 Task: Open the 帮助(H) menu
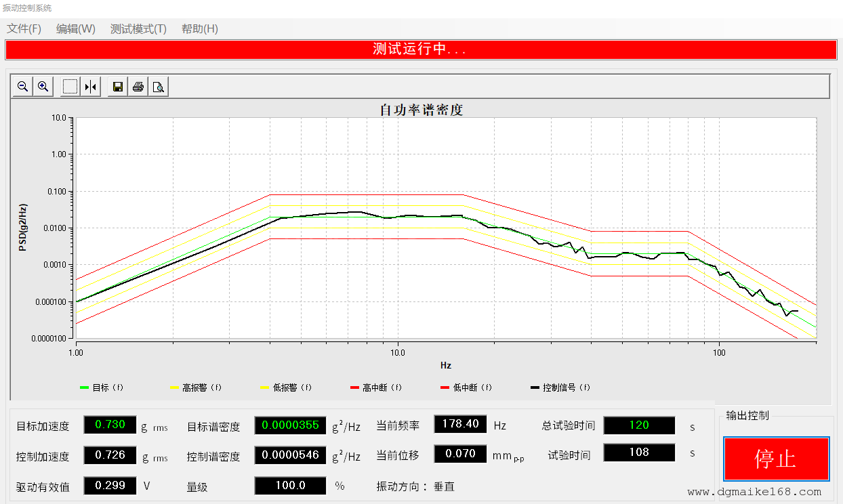(199, 29)
